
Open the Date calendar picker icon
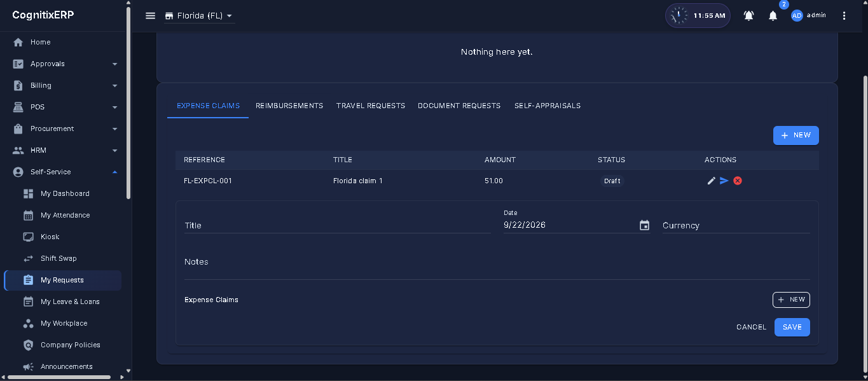coord(644,225)
